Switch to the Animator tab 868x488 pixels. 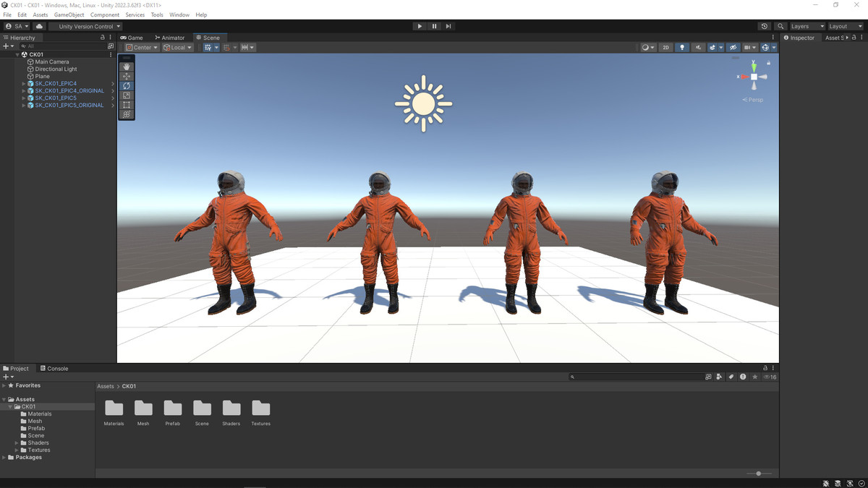point(170,38)
